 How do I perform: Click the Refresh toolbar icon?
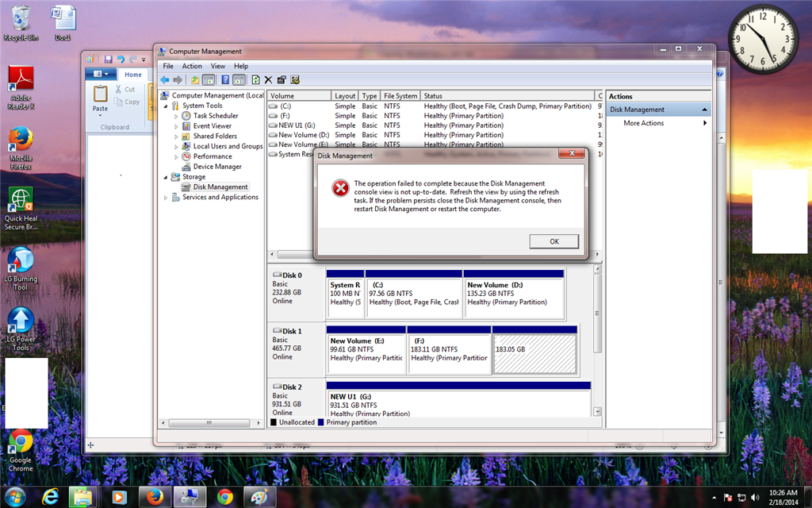click(255, 80)
